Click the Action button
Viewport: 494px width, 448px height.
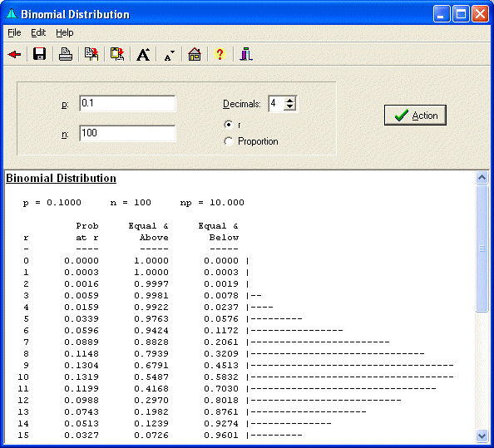pos(415,116)
